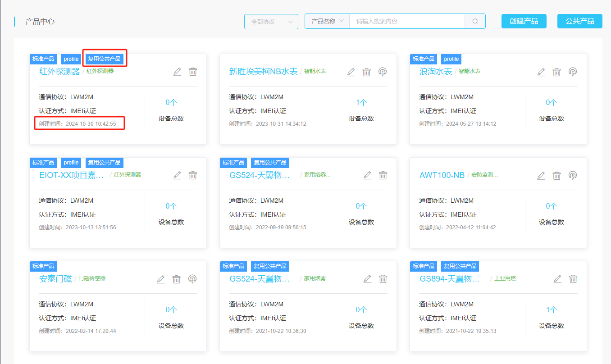
Task: Click the trash icon for AWT100-NB
Action: coord(557,175)
